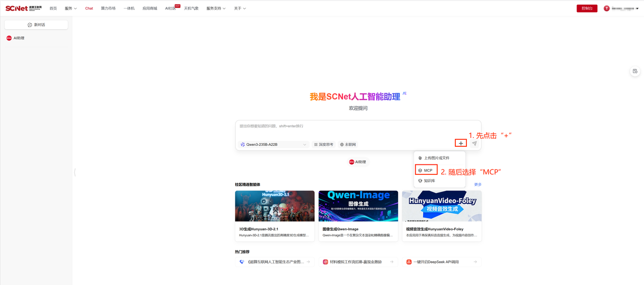The width and height of the screenshot is (644, 285).
Task: Choose 上传图片或文件 from the popup menu
Action: coord(436,158)
